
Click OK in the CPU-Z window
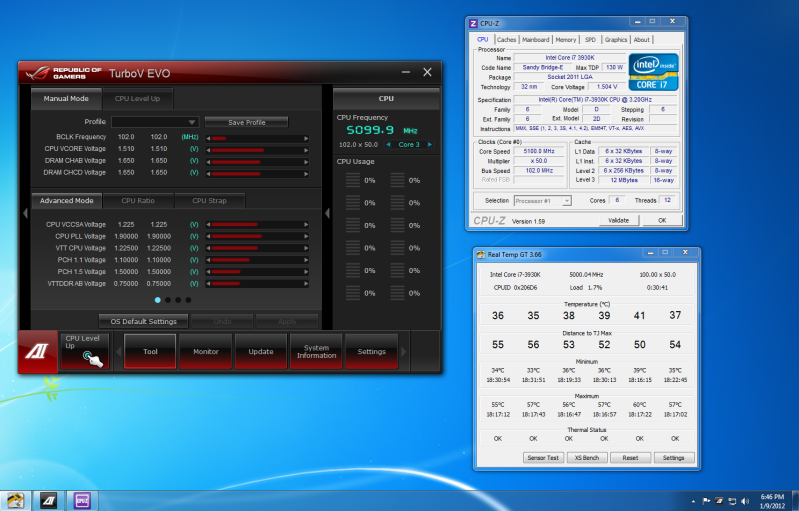662,221
